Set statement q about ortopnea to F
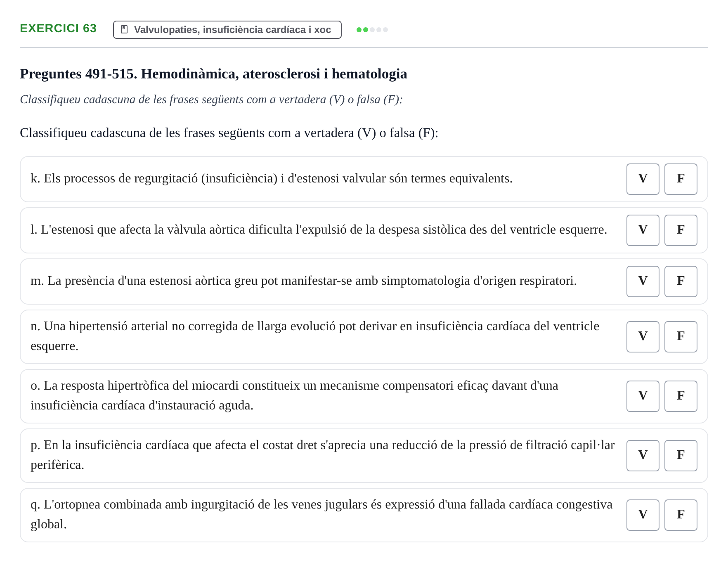This screenshot has width=728, height=563. [681, 515]
